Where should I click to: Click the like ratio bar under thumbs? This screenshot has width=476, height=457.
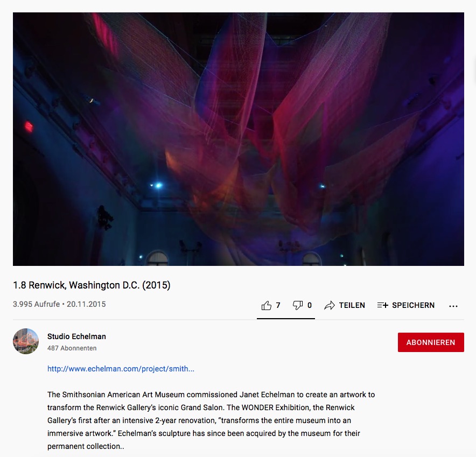click(286, 318)
